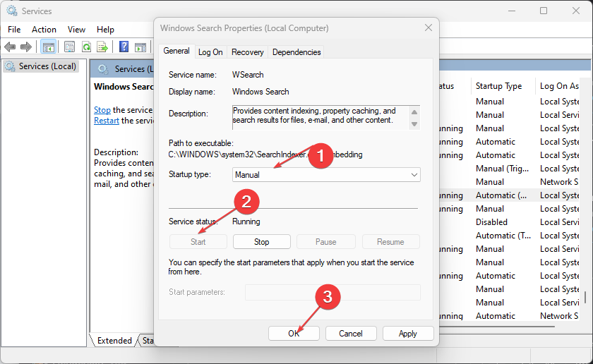The height and width of the screenshot is (364, 593).
Task: Click the Restart the service link
Action: [x=107, y=121]
